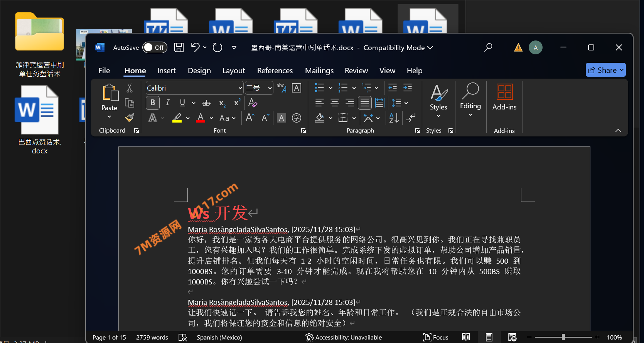Screen dimensions: 644x343
Task: Click the Format Painter brush icon
Action: 130,118
